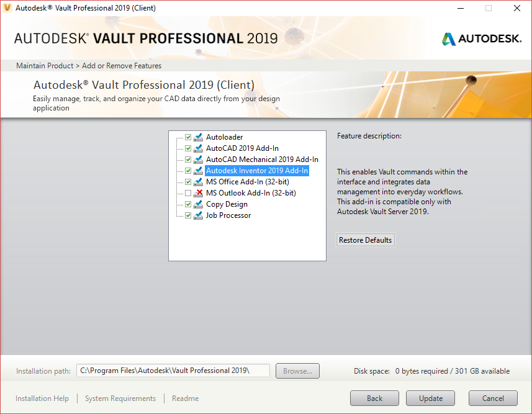
Task: Close the Vault installer window
Action: (516, 8)
